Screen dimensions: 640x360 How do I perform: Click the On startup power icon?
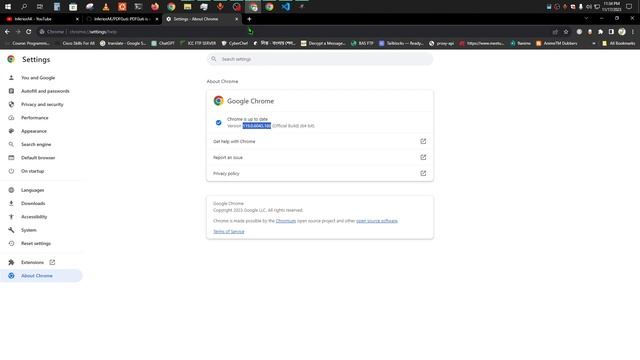tap(11, 171)
